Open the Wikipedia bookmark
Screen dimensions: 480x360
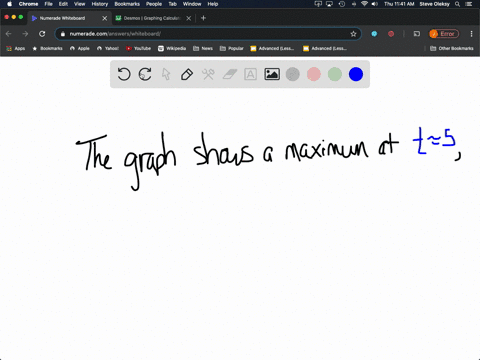(172, 48)
